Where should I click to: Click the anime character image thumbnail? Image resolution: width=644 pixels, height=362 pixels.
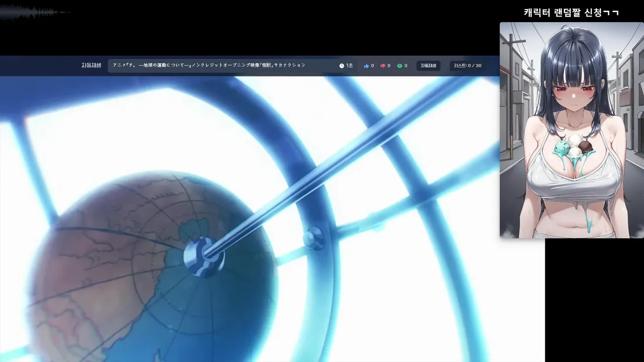pyautogui.click(x=572, y=130)
